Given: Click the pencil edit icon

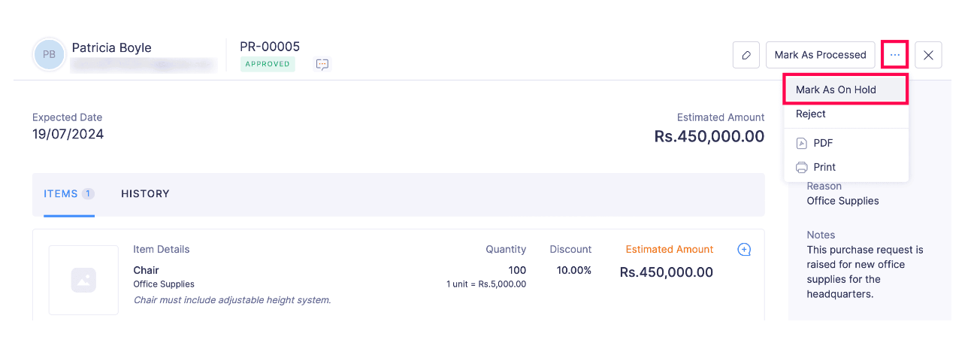Looking at the screenshot, I should 746,55.
